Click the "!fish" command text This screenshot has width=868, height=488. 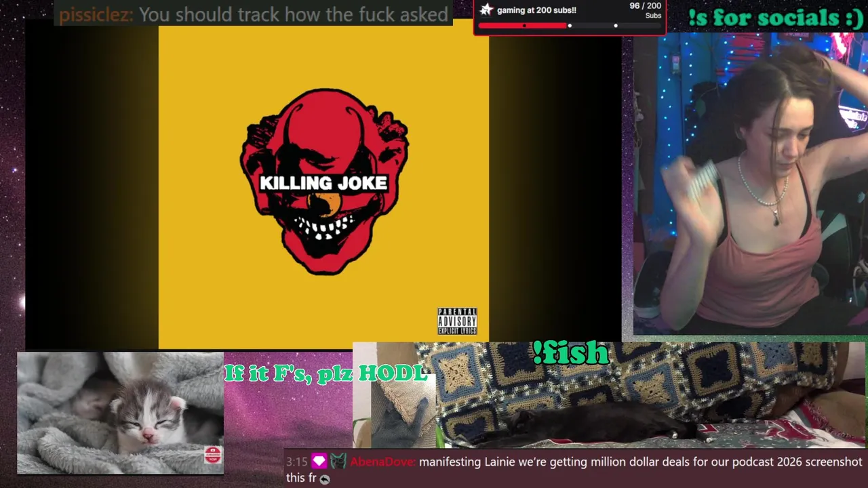pyautogui.click(x=571, y=352)
